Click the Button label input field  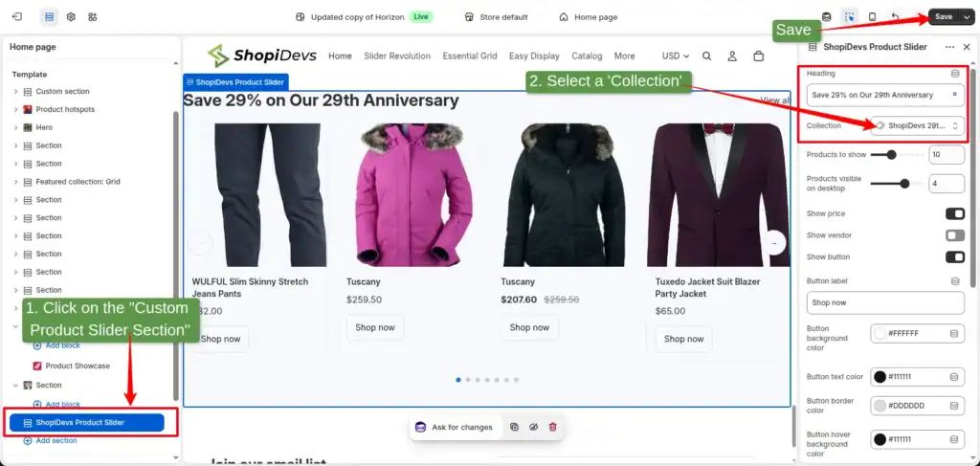[885, 302]
